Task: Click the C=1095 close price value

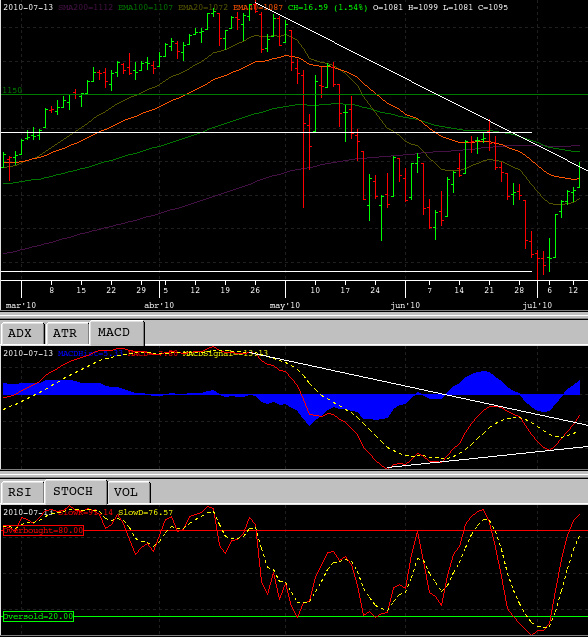Action: pos(493,7)
